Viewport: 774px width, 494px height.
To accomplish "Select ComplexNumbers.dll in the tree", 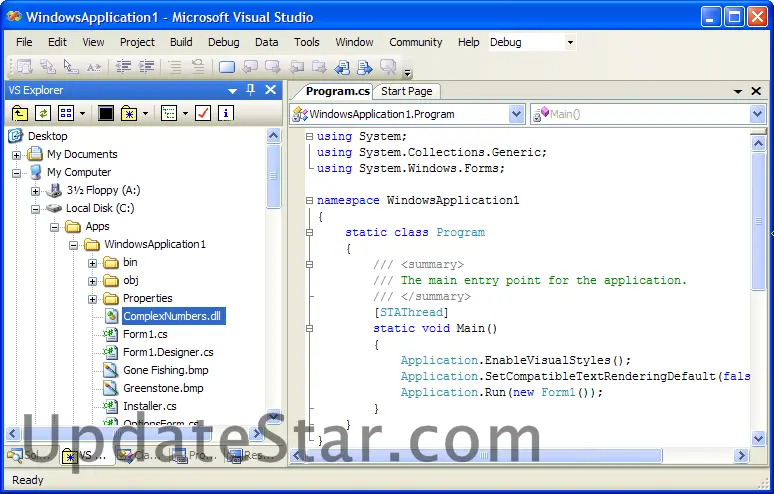I will click(172, 316).
